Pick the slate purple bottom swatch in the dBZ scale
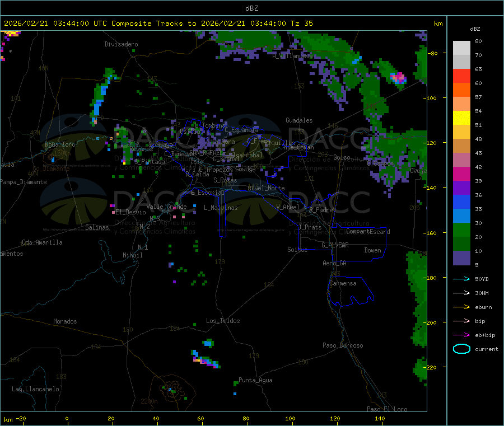This screenshot has height=426, width=504. (461, 258)
